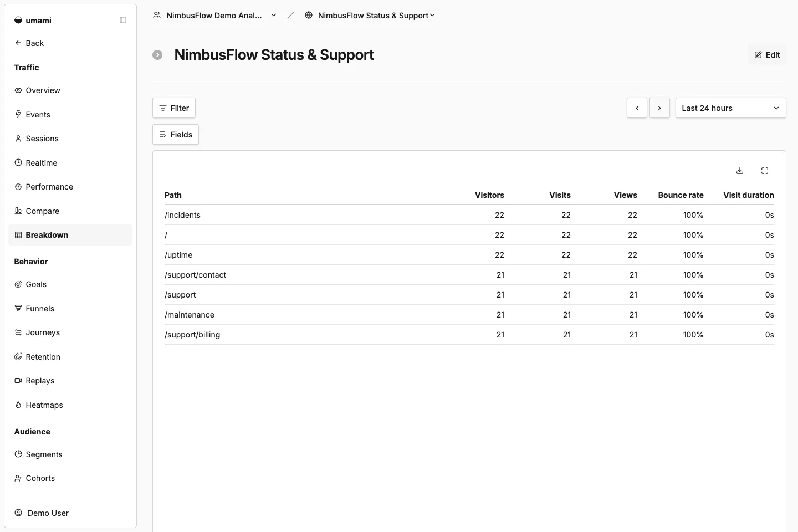The image size is (798, 532).
Task: Select the /maintenance path row
Action: pos(469,315)
